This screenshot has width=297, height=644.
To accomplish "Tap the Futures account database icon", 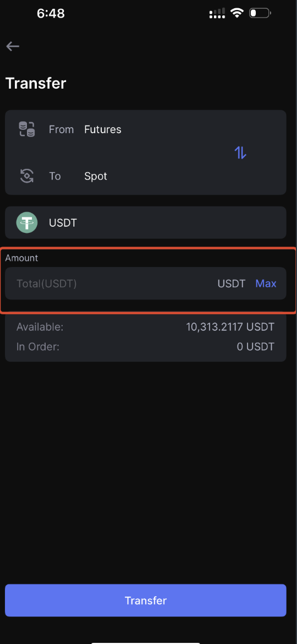I will [x=27, y=129].
